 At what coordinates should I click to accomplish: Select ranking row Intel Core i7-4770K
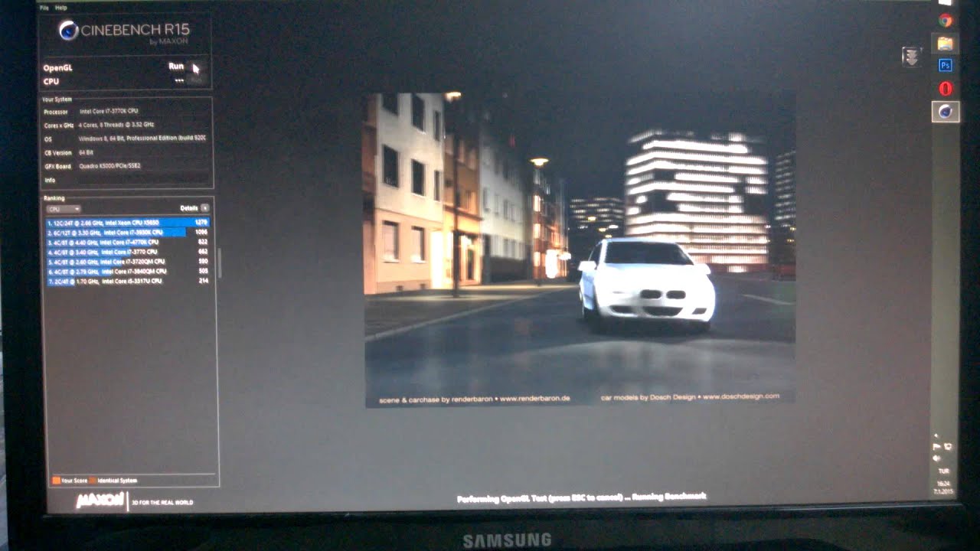pyautogui.click(x=127, y=242)
